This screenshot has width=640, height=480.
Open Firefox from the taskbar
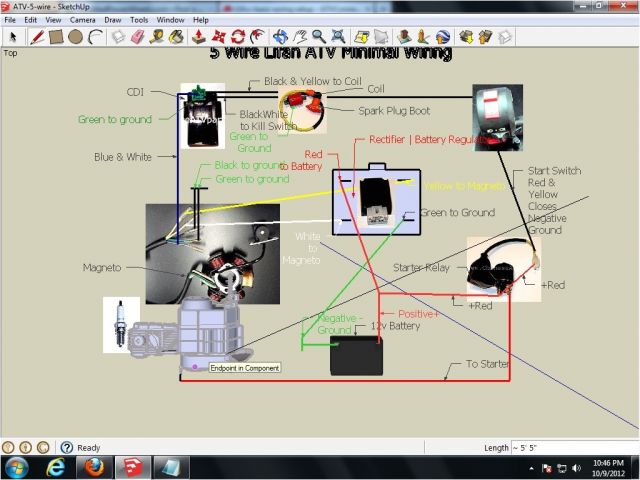[x=93, y=467]
